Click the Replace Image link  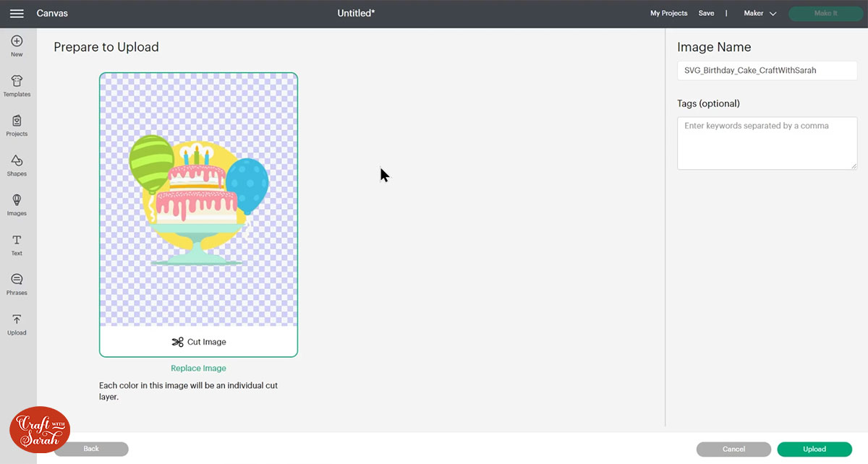[x=198, y=368]
